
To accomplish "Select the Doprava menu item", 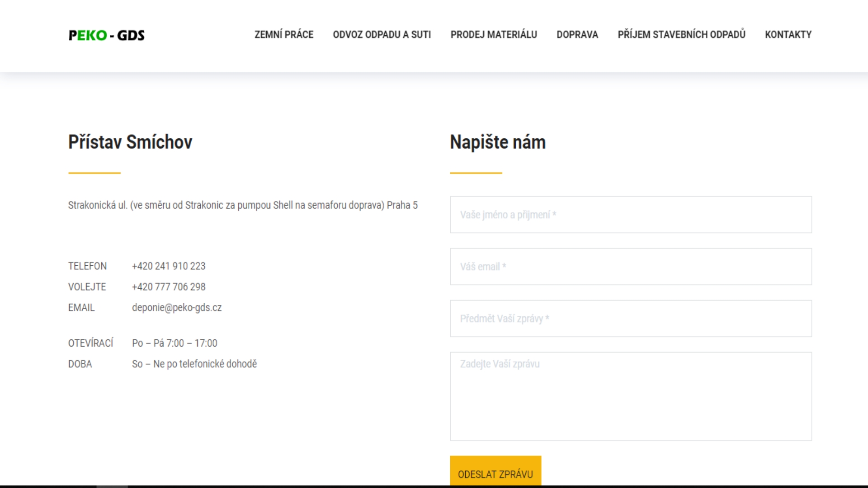I will click(x=577, y=35).
